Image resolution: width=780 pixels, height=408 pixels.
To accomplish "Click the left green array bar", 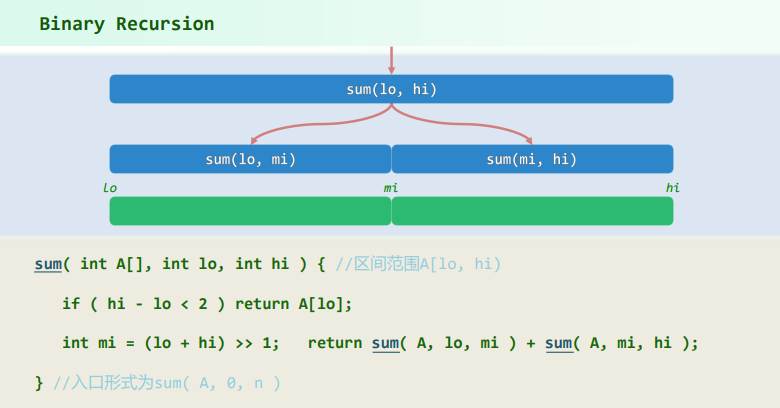I will tap(250, 211).
